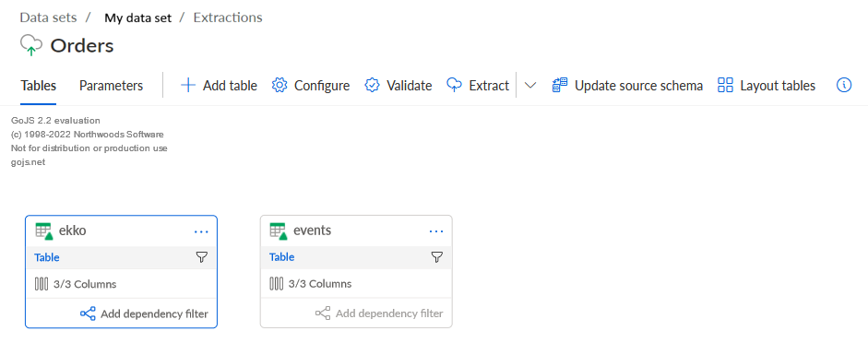Click the Update source schema icon
This screenshot has width=868, height=343.
(560, 85)
